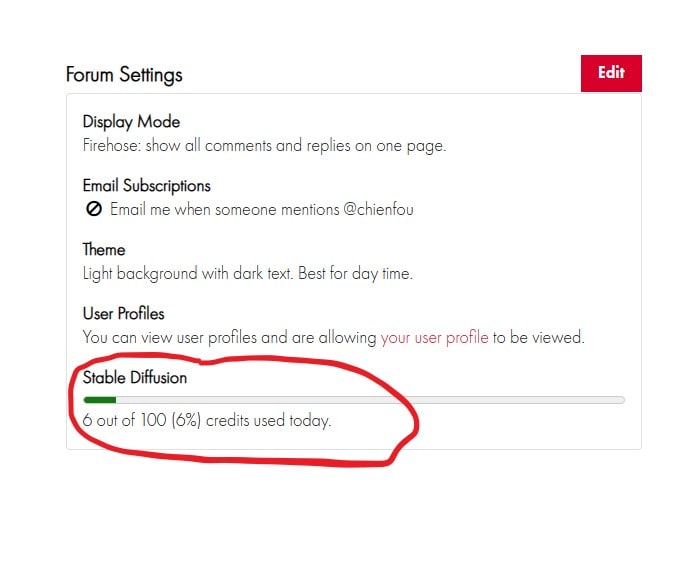Click the "User Profiles" label
Image resolution: width=696 pixels, height=564 pixels.
(123, 314)
